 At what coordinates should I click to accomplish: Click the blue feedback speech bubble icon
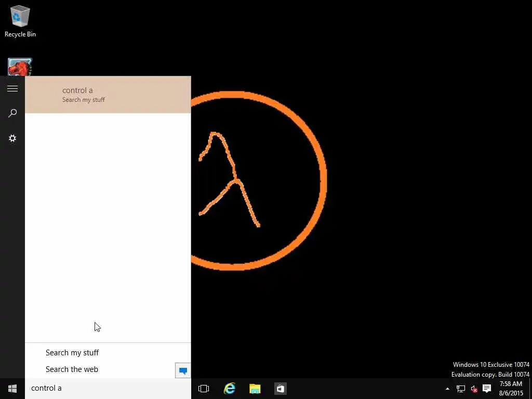point(183,370)
